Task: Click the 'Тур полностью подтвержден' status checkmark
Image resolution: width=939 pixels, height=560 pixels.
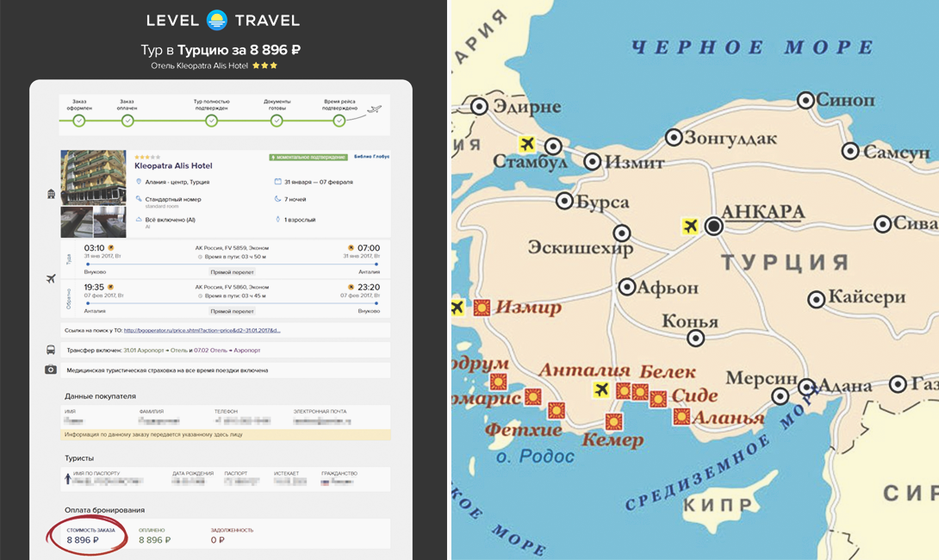Action: tap(211, 121)
